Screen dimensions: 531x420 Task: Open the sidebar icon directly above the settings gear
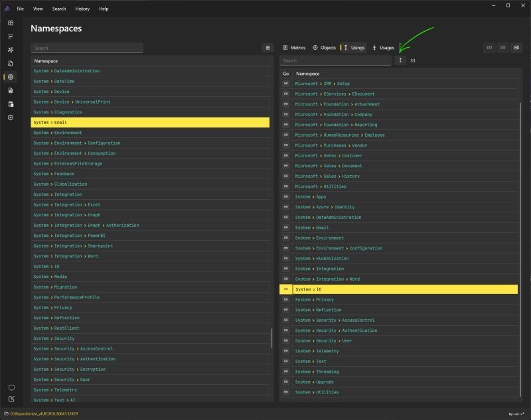[x=11, y=104]
